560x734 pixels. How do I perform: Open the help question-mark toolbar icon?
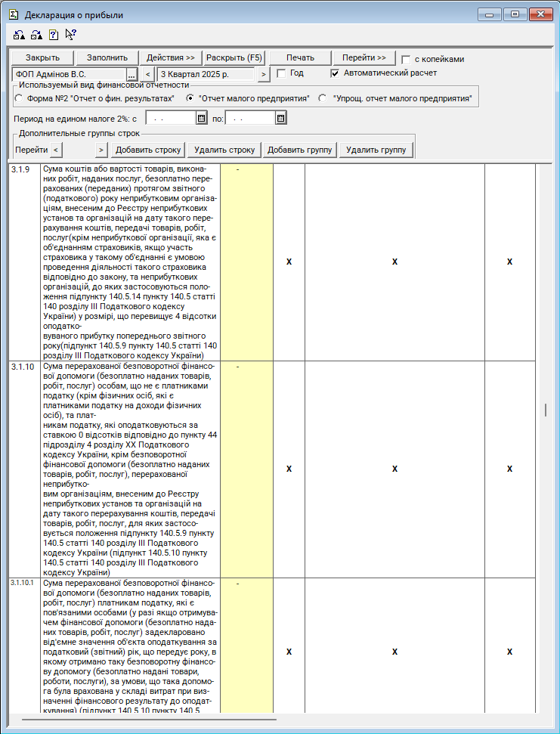[x=53, y=34]
